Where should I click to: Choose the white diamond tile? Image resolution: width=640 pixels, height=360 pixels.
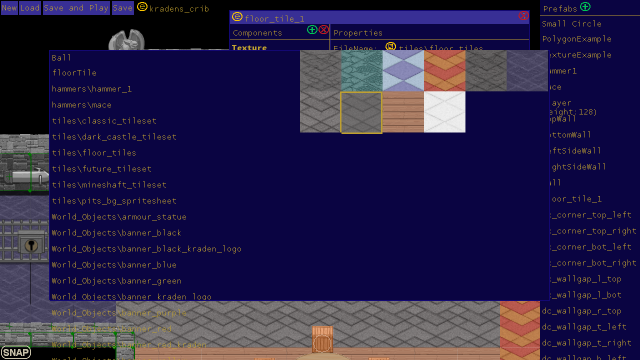point(444,112)
